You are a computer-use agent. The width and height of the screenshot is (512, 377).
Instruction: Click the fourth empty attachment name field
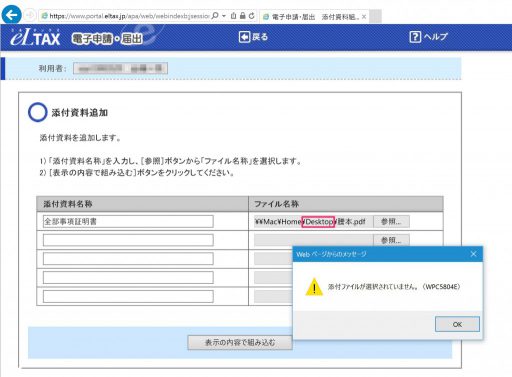[x=128, y=277]
